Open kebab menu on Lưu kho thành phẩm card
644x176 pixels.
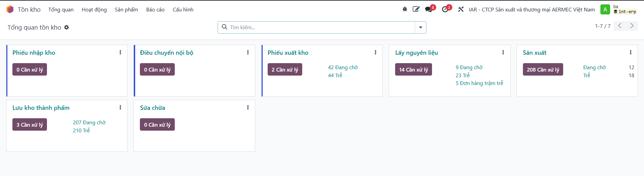[120, 107]
